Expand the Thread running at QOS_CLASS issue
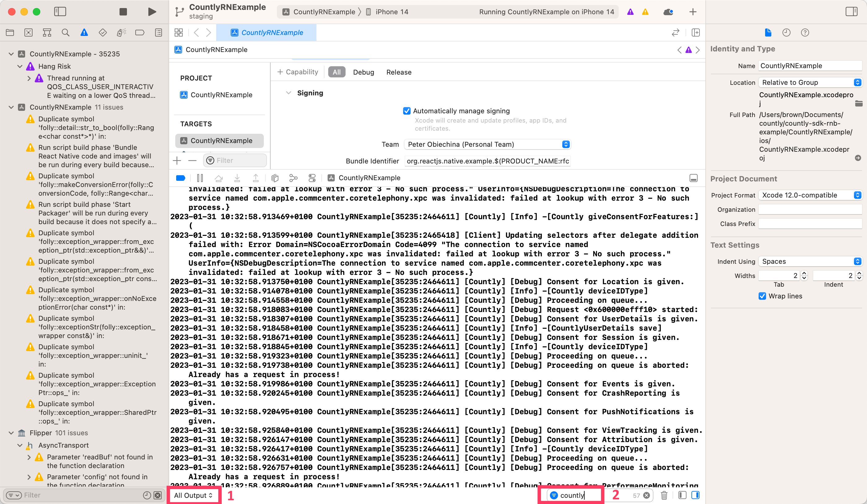Image resolution: width=867 pixels, height=504 pixels. pos(29,78)
